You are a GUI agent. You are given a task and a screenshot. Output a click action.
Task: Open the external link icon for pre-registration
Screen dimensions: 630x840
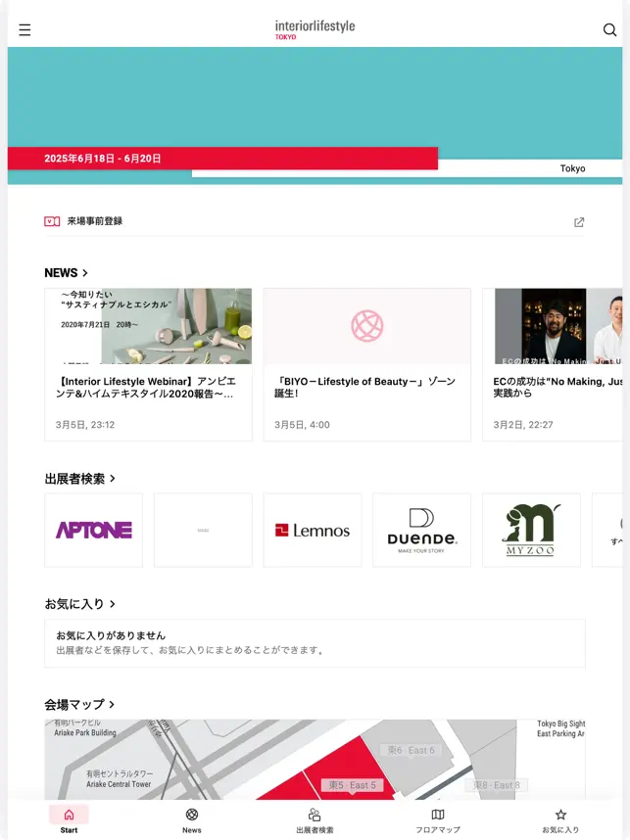579,222
